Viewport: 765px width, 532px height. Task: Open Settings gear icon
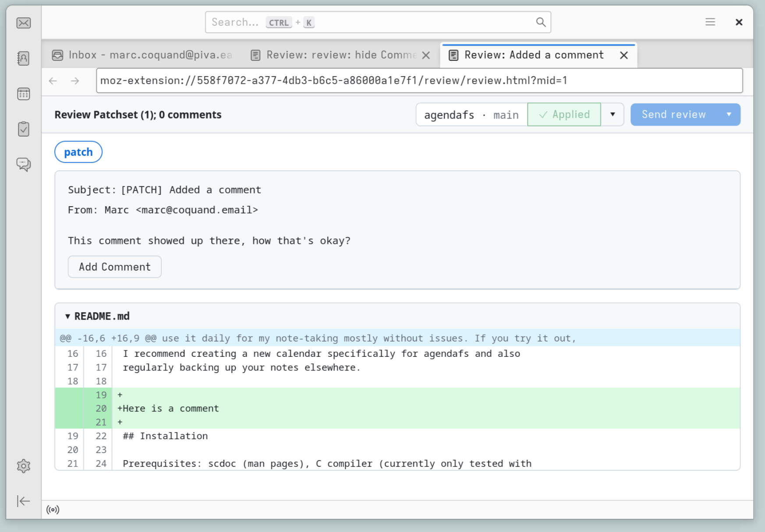click(x=24, y=466)
